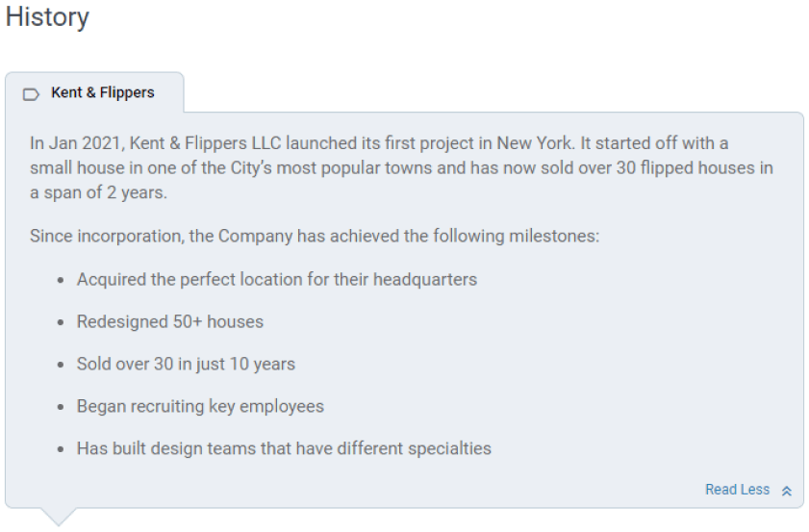Click the tag icon beside Kent & Flippers
This screenshot has width=809, height=532.
[31, 94]
